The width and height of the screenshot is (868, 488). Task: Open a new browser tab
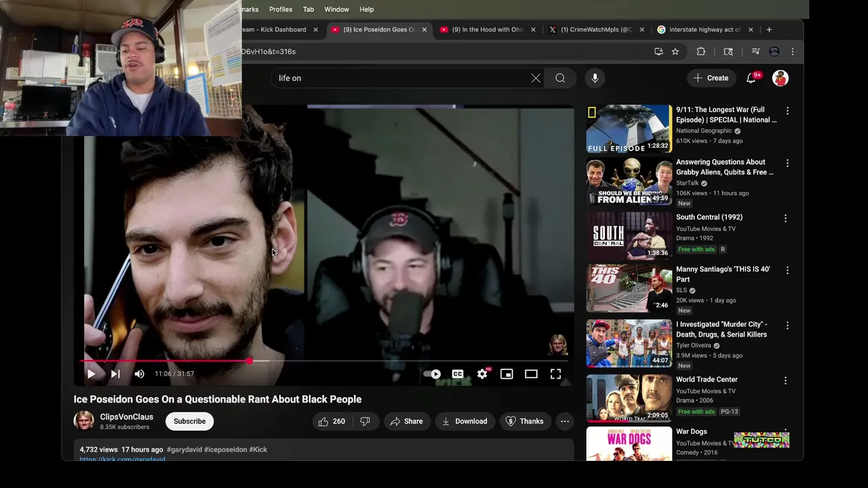[x=769, y=30]
